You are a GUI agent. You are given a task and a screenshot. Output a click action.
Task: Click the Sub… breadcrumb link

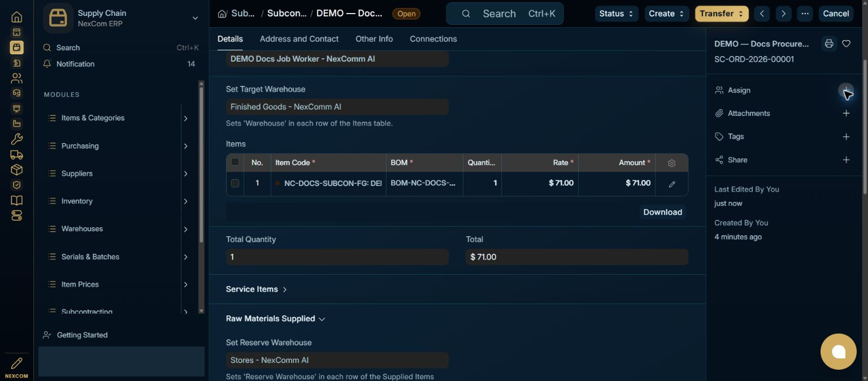pos(243,14)
